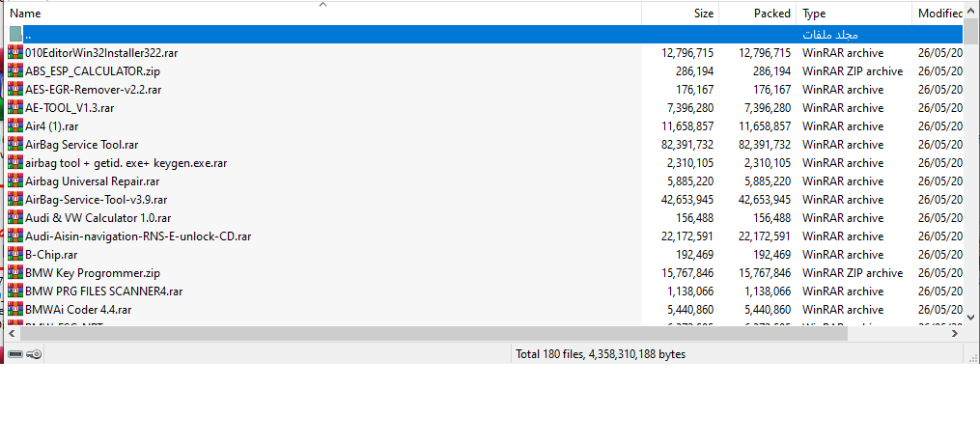The image size is (980, 444).
Task: Select the file name AirBag-Service-Tool-v3.9.rar
Action: 97,200
